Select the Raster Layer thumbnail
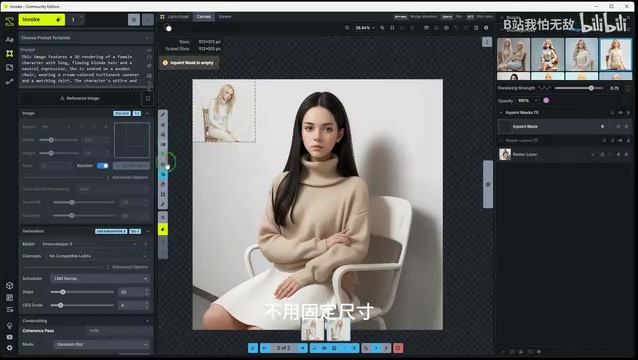 [x=505, y=154]
